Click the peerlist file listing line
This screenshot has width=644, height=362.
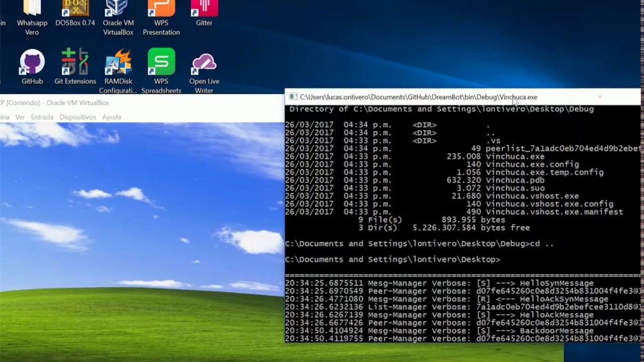click(x=462, y=148)
